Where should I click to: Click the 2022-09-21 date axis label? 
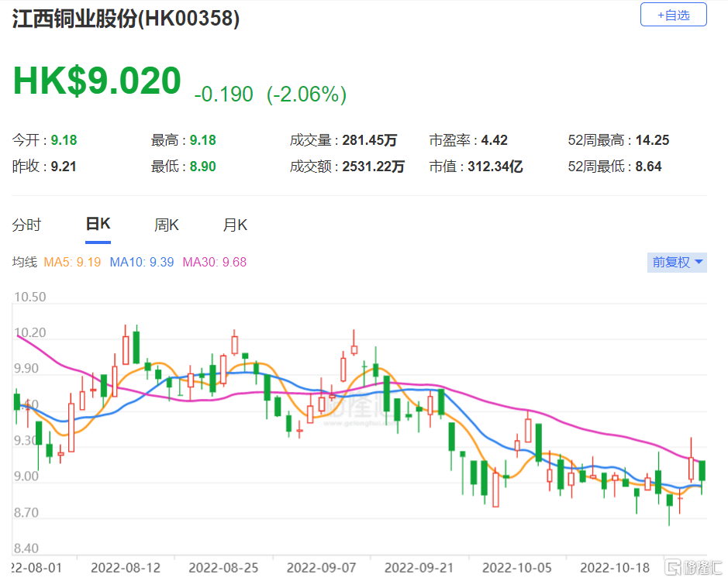(419, 568)
